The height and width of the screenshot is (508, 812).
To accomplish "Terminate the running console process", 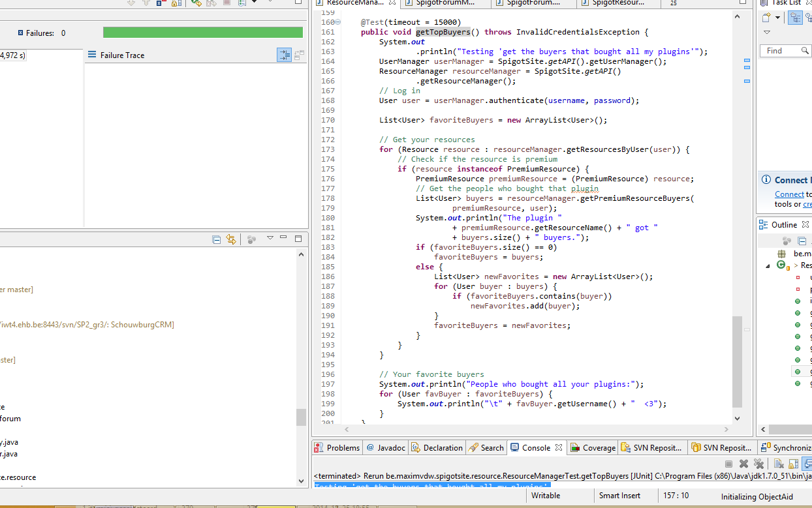I will (x=728, y=464).
